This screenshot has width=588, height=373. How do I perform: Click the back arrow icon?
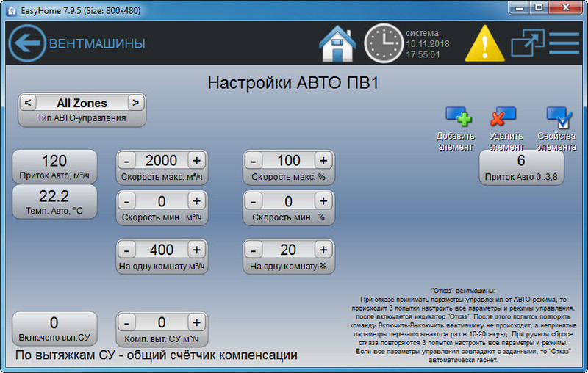tap(26, 43)
